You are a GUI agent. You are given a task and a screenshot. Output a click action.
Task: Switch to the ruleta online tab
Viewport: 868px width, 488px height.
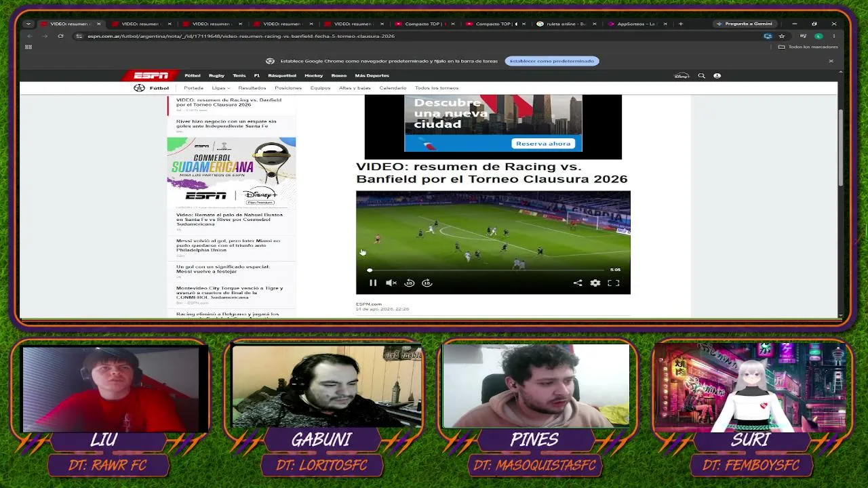566,24
